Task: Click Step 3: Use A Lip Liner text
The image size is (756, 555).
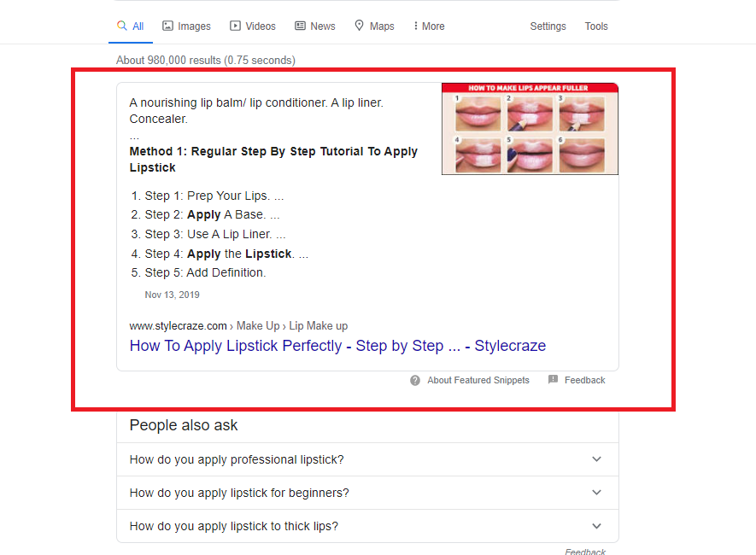Action: click(215, 234)
